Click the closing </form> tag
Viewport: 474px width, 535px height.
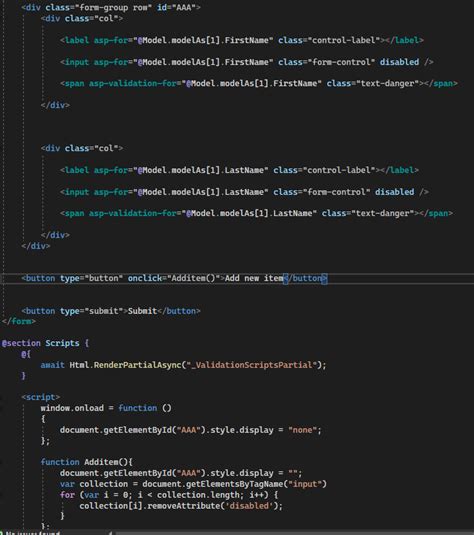coord(18,321)
